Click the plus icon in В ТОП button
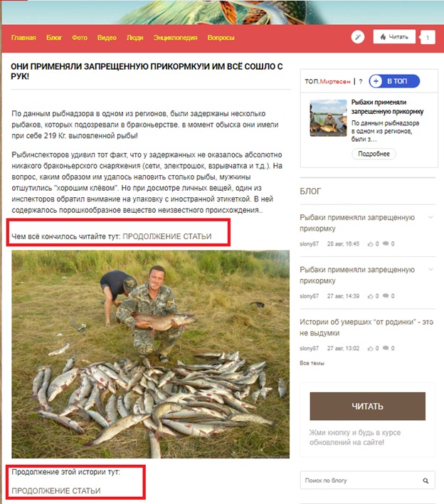The height and width of the screenshot is (504, 444). [376, 81]
